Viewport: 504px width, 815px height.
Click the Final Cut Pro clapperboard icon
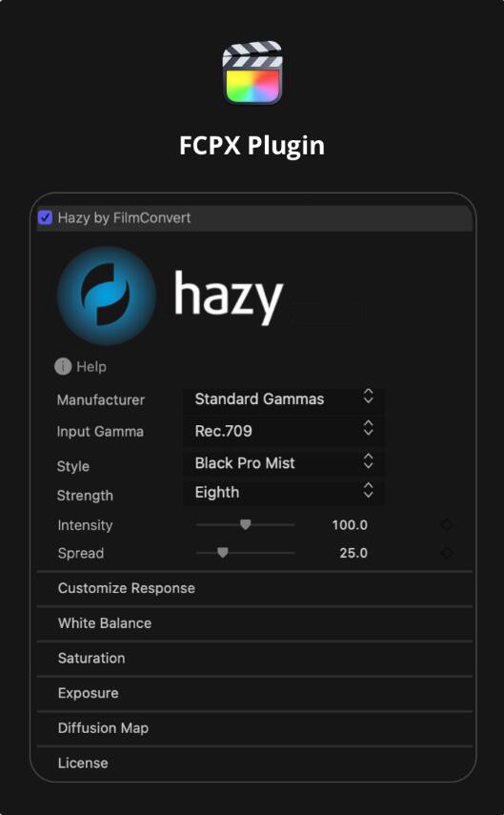[x=252, y=72]
